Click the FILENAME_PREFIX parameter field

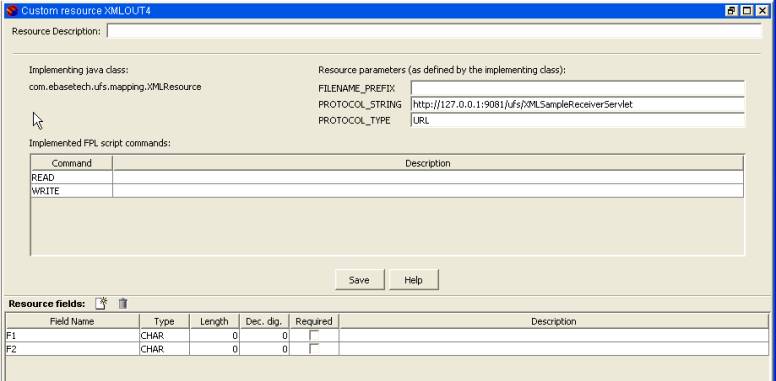pos(578,88)
